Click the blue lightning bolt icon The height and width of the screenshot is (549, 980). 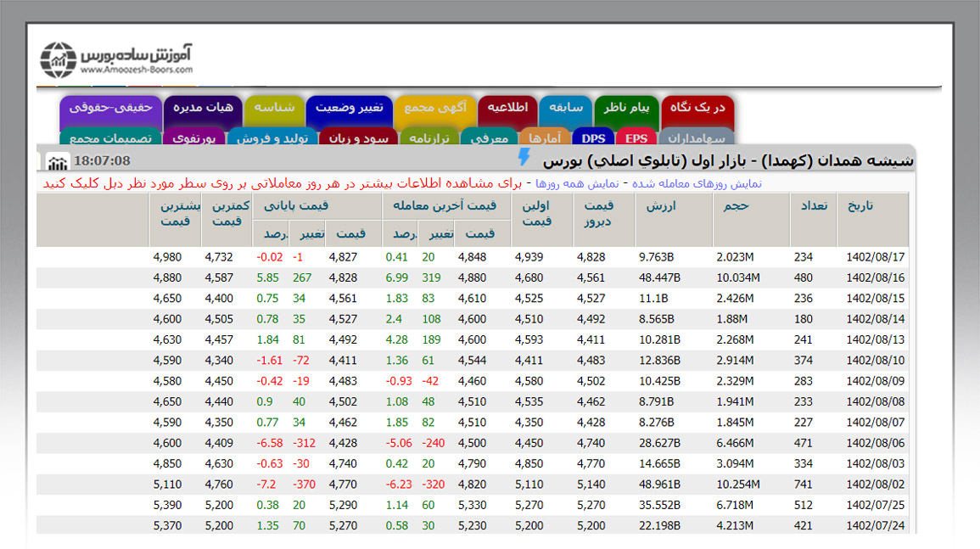524,158
